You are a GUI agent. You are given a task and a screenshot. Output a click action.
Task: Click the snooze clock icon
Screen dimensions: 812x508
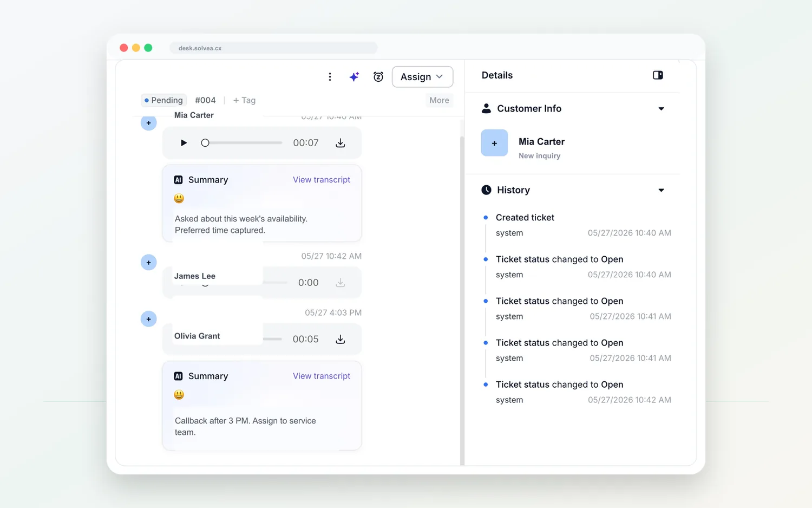pos(378,77)
